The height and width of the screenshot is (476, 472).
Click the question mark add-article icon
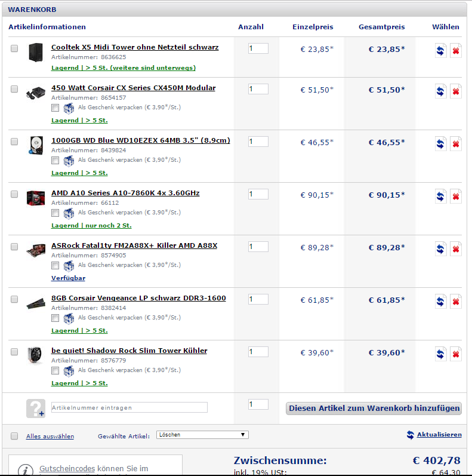pos(36,409)
